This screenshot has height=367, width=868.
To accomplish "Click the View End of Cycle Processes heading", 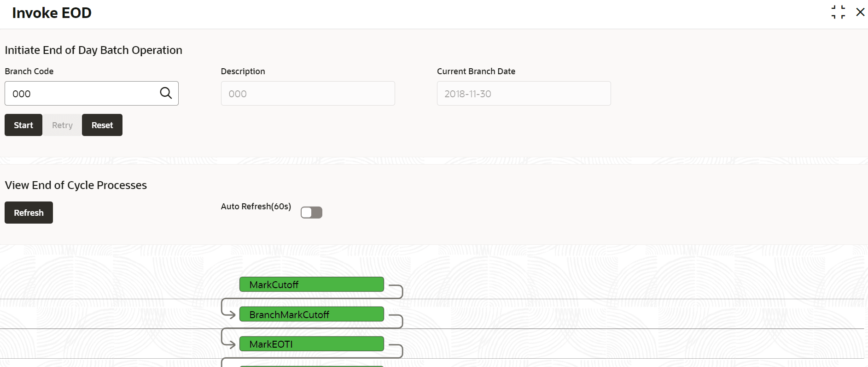I will (x=76, y=185).
